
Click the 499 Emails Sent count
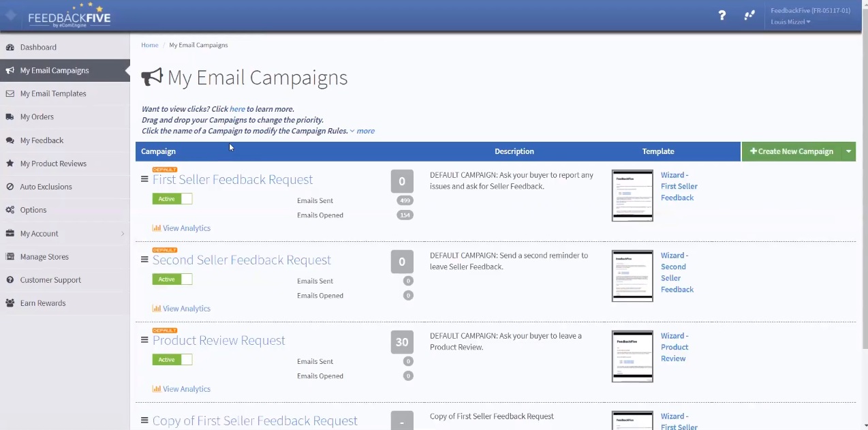pyautogui.click(x=405, y=200)
